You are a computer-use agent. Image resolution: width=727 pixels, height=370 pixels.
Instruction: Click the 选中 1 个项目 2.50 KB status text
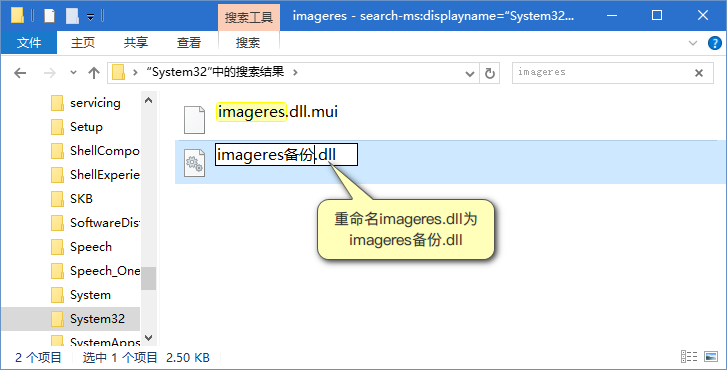point(146,357)
